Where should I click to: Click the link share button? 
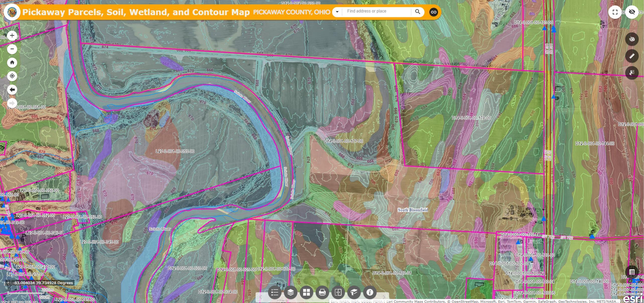pos(434,12)
